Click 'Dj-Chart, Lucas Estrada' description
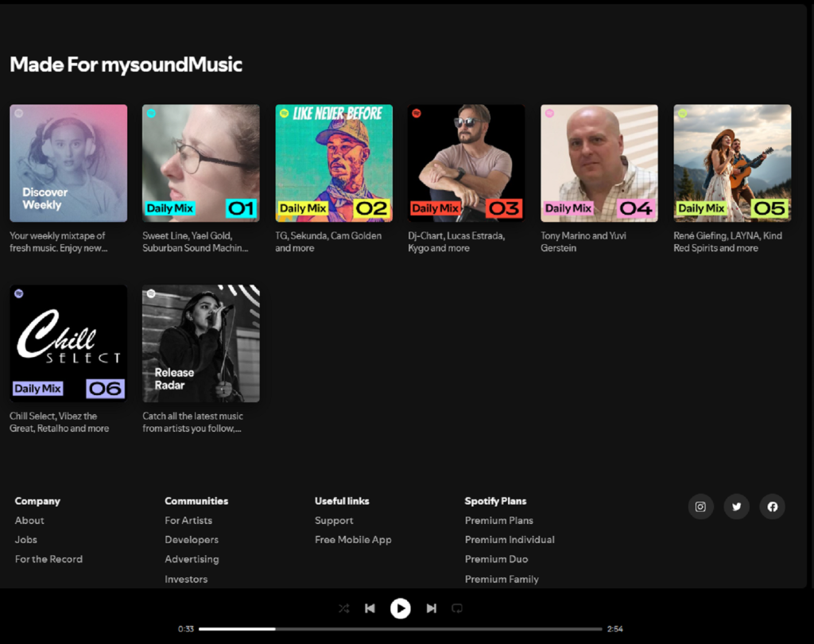814x644 pixels. coord(456,242)
